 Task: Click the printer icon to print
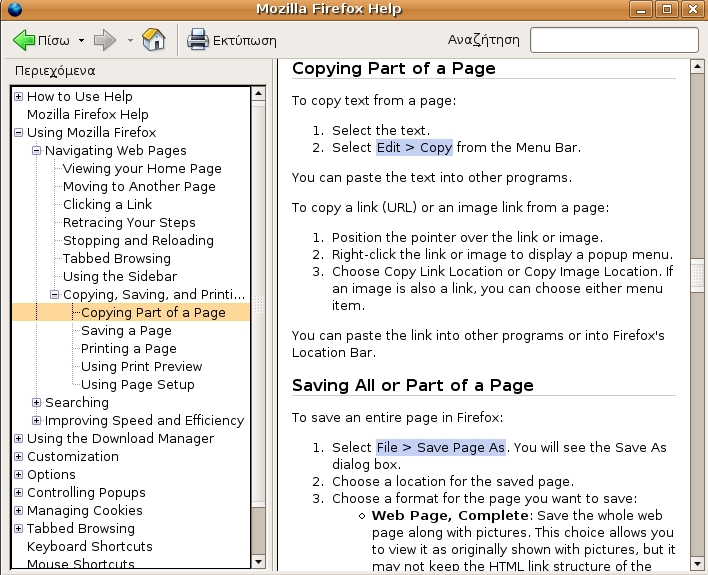point(198,39)
